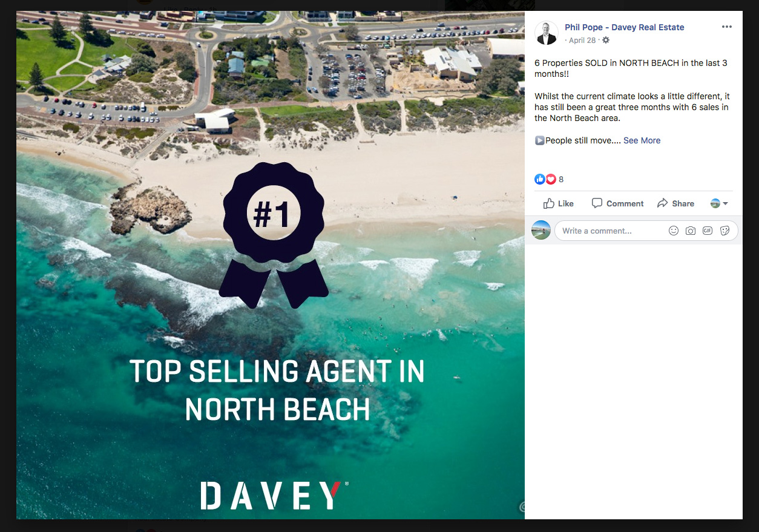The height and width of the screenshot is (532, 759).
Task: Attach a photo using the camera icon
Action: pos(691,231)
